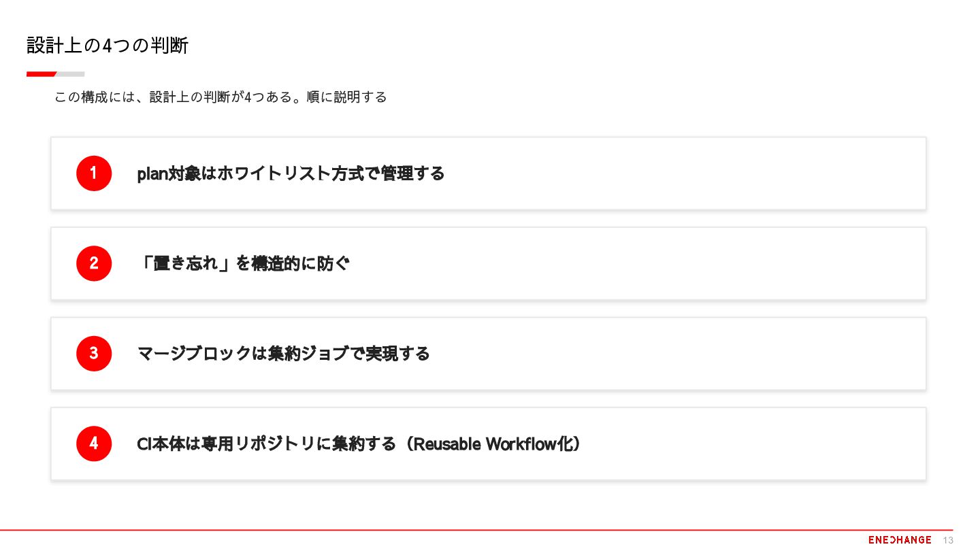Click empty area of first card

(681, 173)
